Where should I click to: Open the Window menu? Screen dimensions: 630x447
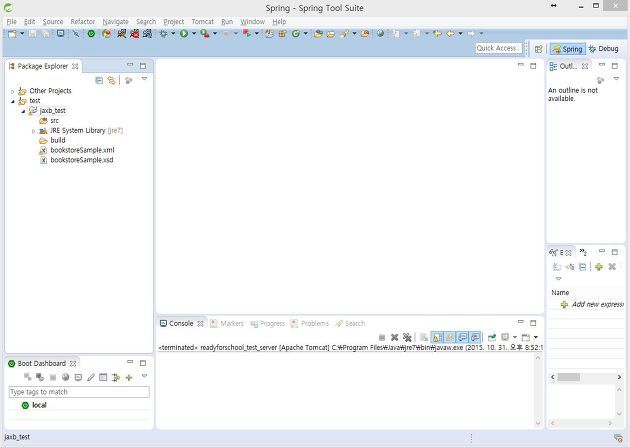pyautogui.click(x=252, y=22)
